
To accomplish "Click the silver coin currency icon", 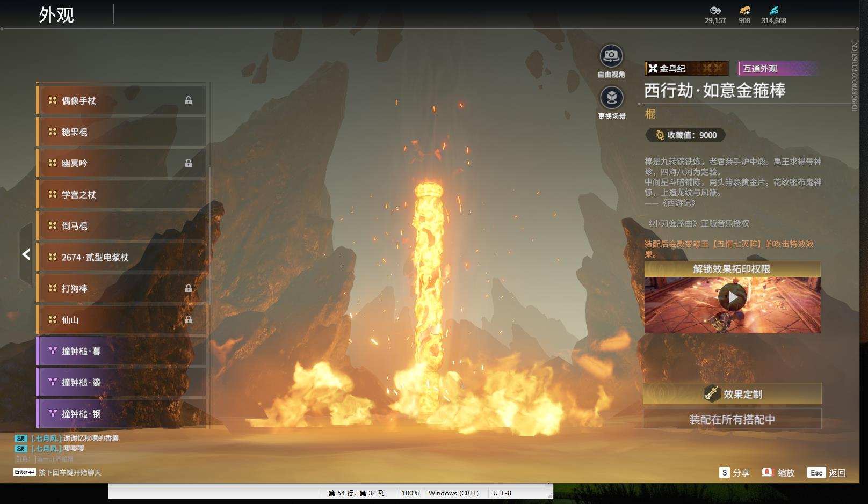I will click(x=715, y=10).
